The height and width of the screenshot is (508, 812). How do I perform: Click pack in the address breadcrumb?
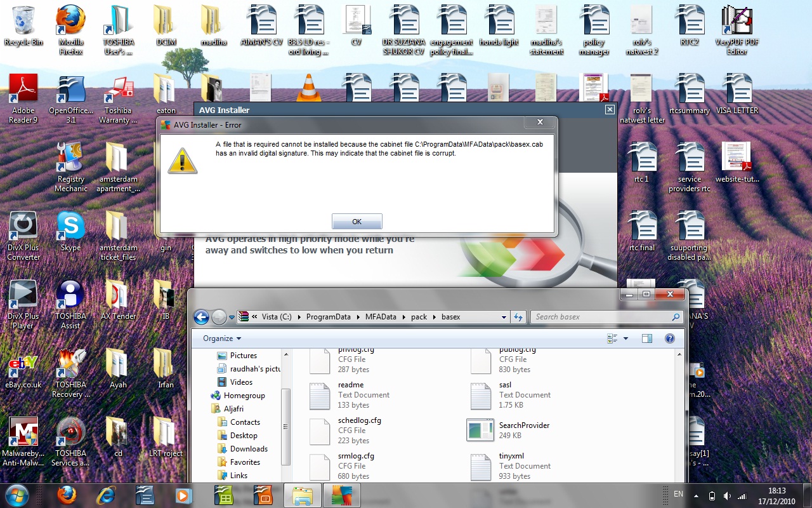[419, 317]
